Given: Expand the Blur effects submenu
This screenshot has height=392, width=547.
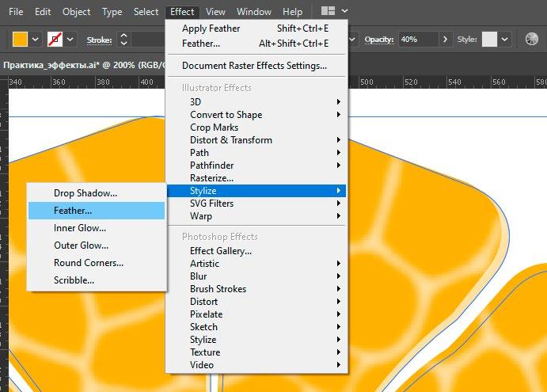Looking at the screenshot, I should 256,276.
